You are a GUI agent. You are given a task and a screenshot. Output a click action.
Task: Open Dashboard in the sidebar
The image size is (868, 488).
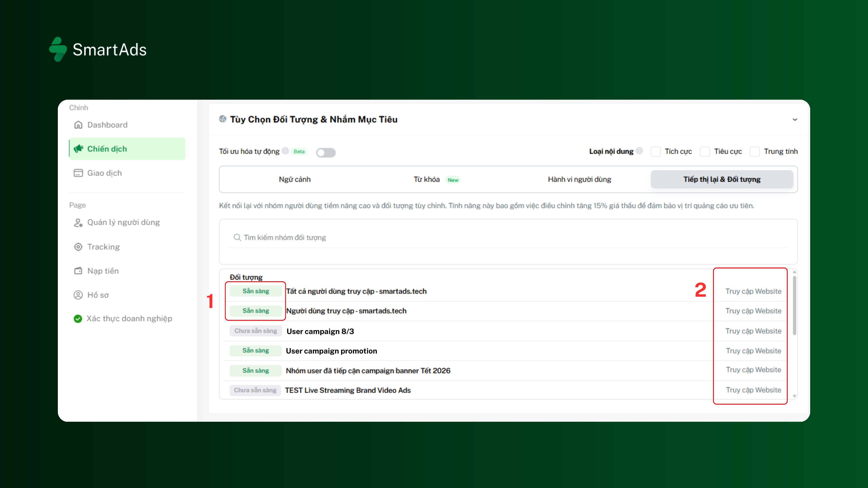tap(127, 125)
